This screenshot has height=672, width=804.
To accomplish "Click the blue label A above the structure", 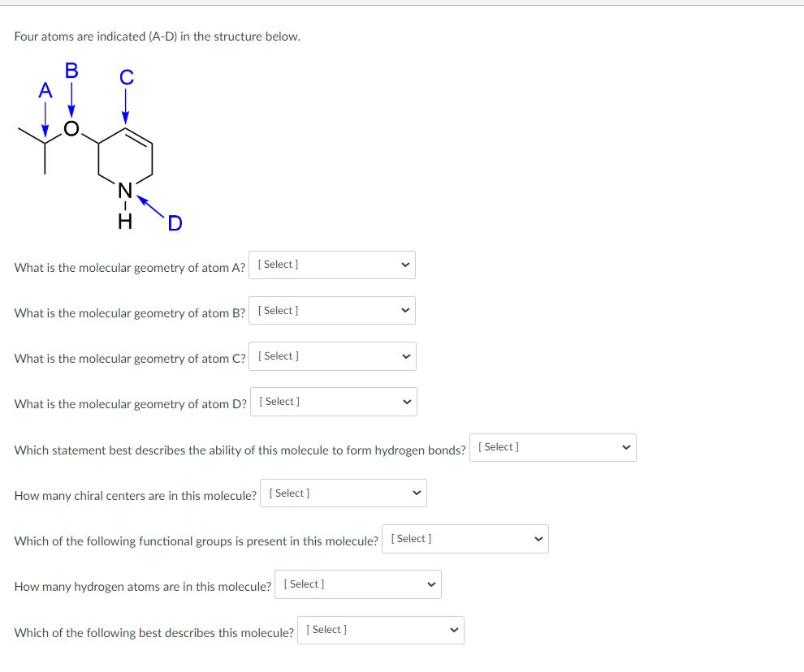I will point(45,89).
